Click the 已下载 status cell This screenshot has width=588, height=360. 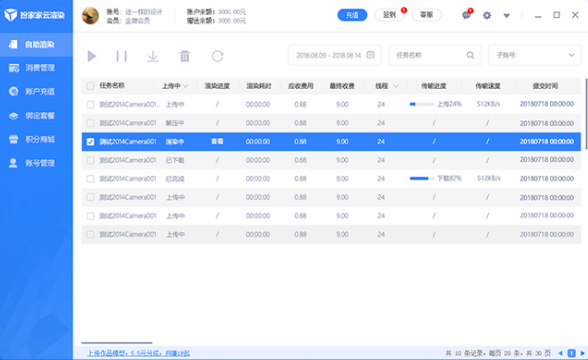pos(175,160)
